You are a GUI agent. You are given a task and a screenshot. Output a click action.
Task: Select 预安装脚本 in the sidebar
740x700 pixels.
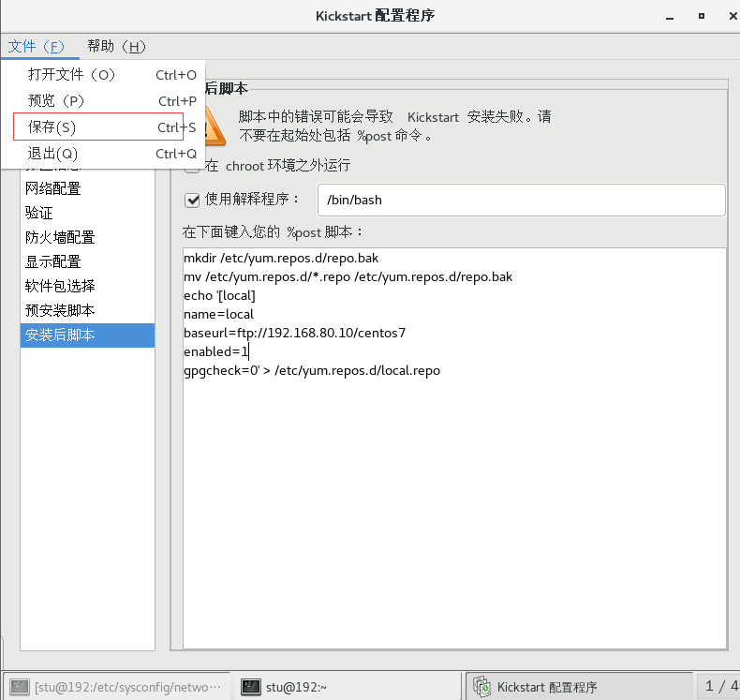coord(88,310)
